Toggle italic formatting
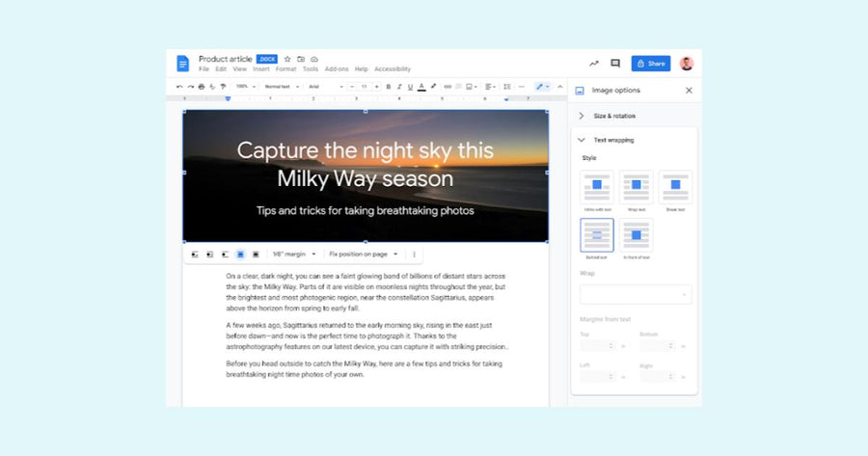Image resolution: width=868 pixels, height=456 pixels. coord(399,87)
